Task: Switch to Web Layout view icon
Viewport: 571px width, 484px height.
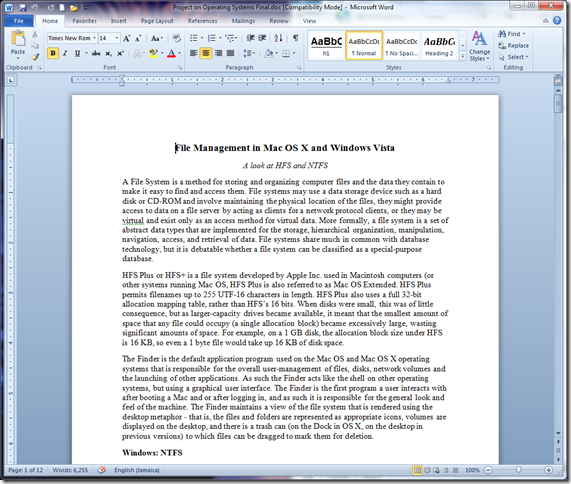Action: click(x=436, y=470)
